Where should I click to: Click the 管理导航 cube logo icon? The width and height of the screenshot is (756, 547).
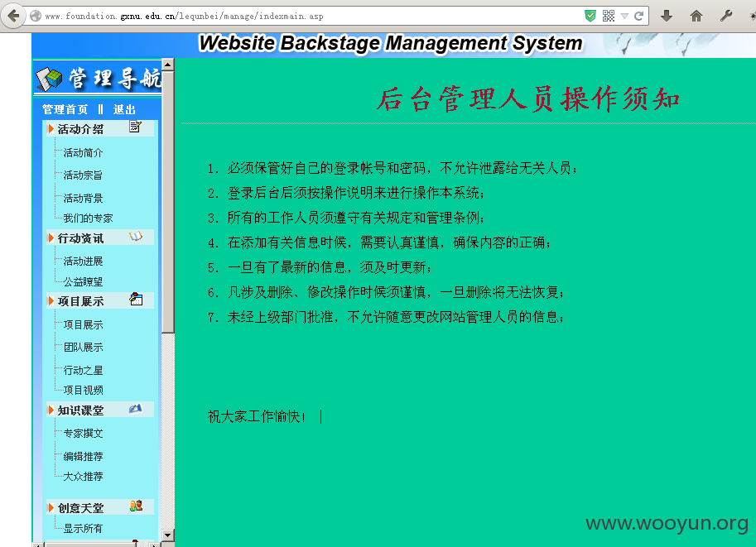pyautogui.click(x=49, y=79)
